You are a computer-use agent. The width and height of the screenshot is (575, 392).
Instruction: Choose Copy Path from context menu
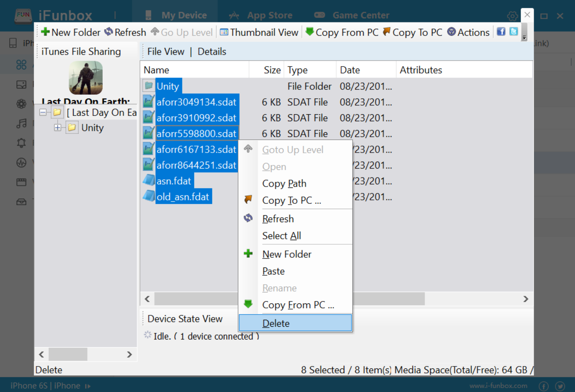tap(296, 183)
